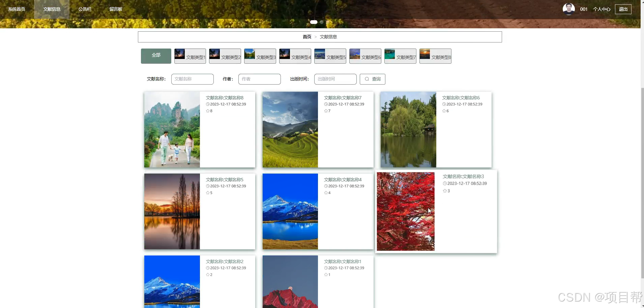
Task: Filter by 文献类型6 category
Action: pos(365,56)
